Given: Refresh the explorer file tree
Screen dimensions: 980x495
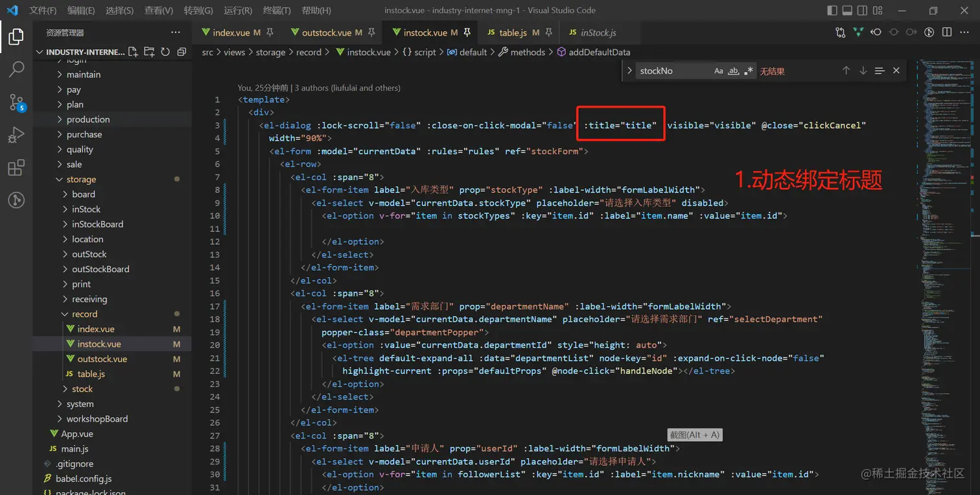Looking at the screenshot, I should pyautogui.click(x=165, y=52).
